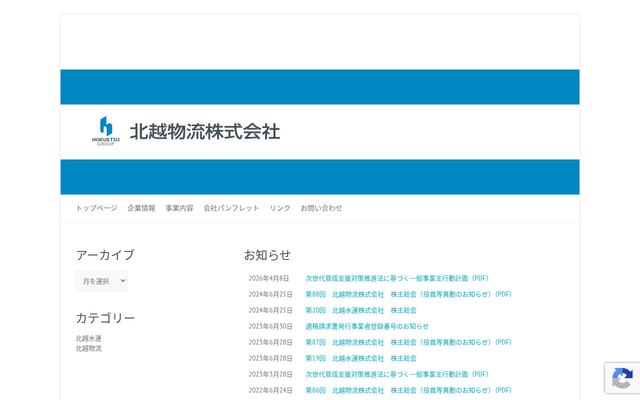Click the アーカイブ sidebar heading
This screenshot has height=400, width=640.
(105, 255)
